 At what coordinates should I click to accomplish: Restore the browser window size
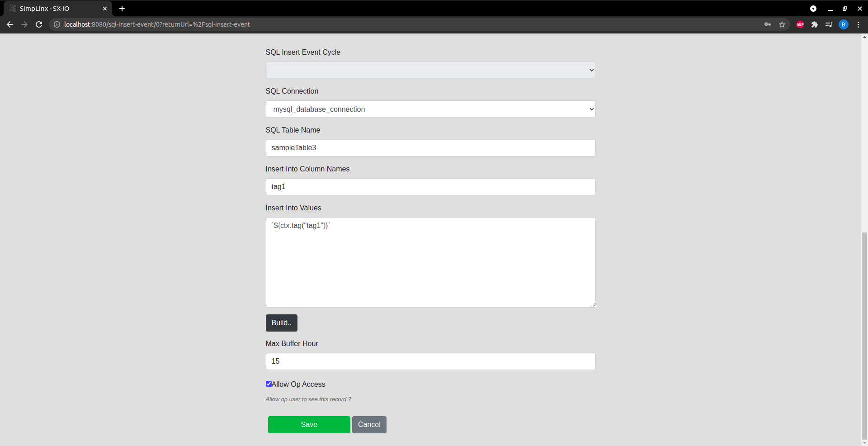(845, 9)
